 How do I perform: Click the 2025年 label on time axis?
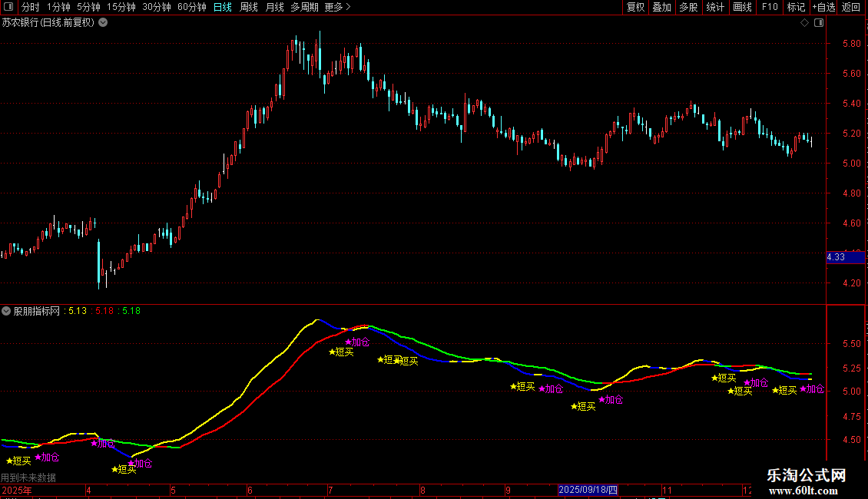pos(17,490)
